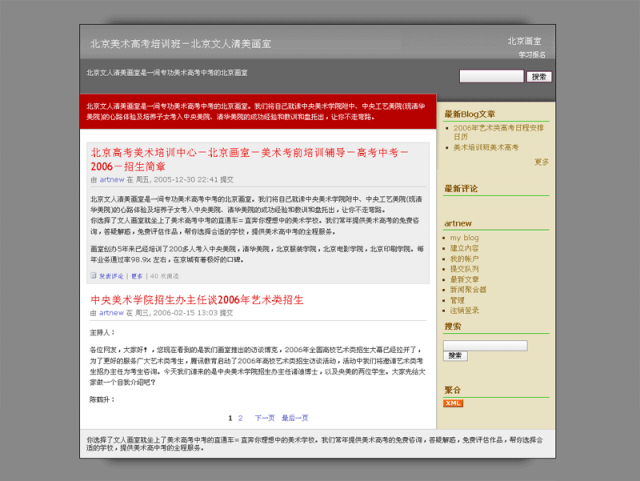Open 我的帐户 in the artnew menu
640x481 pixels.
463,258
